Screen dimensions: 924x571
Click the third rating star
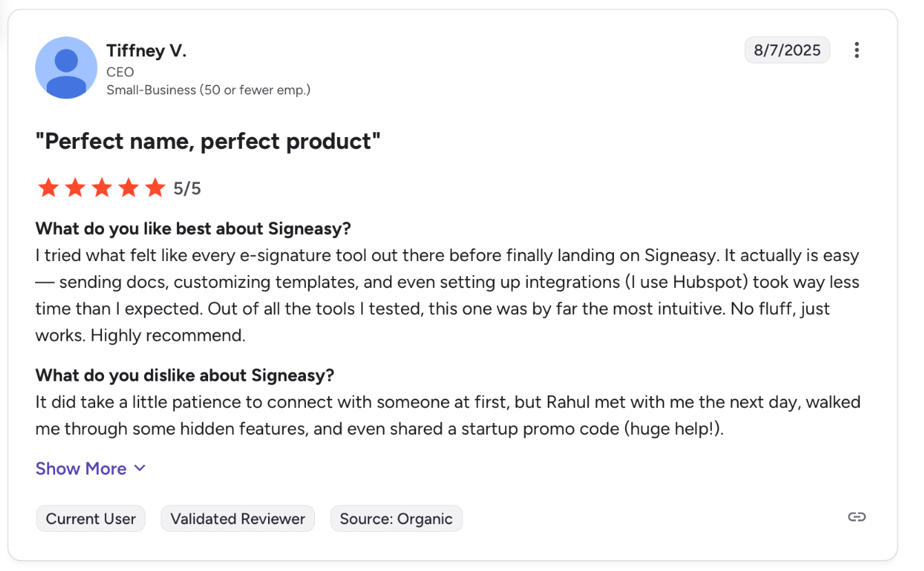(102, 187)
